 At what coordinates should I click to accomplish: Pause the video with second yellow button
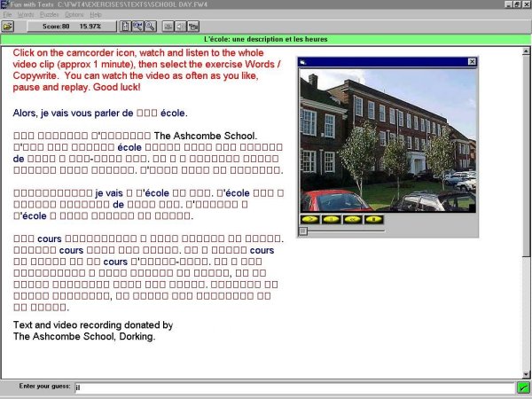[x=332, y=218]
